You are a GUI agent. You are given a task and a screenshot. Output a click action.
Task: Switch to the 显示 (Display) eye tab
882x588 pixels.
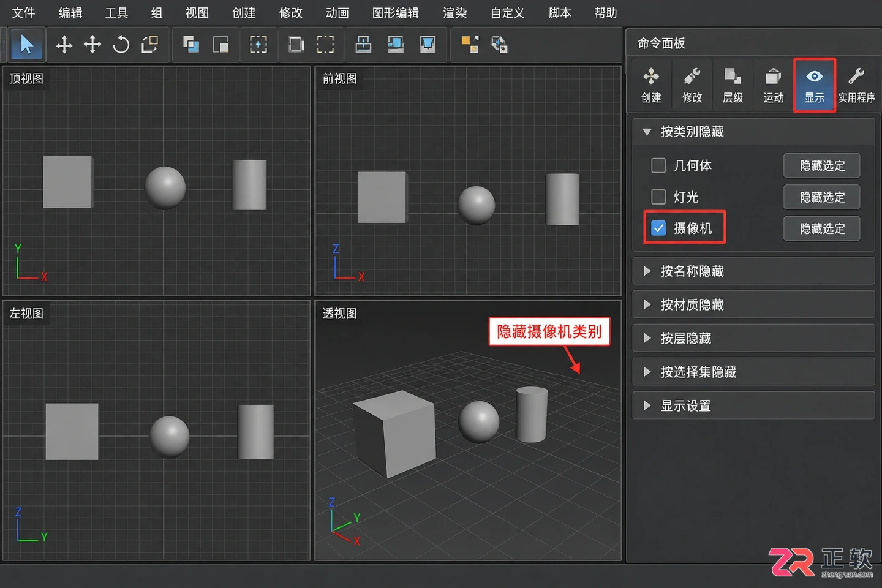click(815, 85)
